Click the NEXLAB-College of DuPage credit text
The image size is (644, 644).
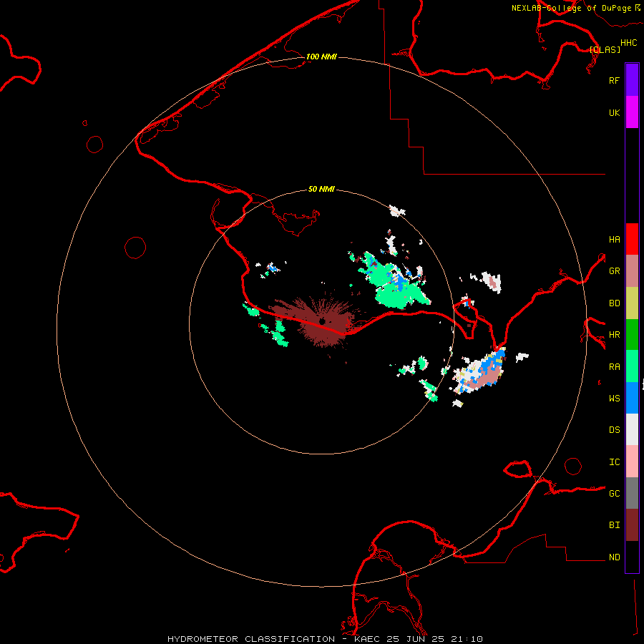click(571, 8)
